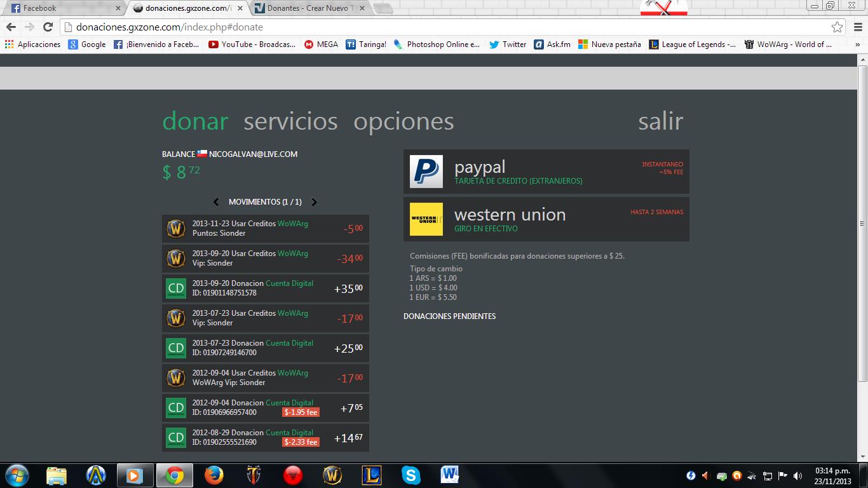
Task: Click browser forward arrow
Action: (x=29, y=27)
